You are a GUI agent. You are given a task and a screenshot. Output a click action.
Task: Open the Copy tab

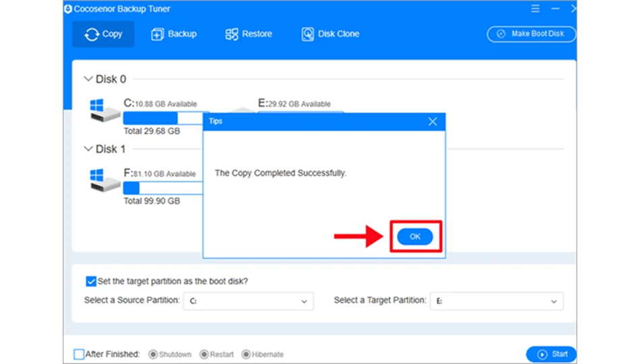coord(103,34)
